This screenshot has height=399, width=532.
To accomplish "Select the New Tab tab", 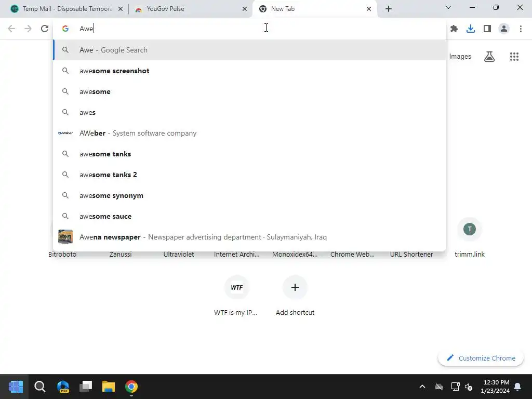I will pyautogui.click(x=315, y=9).
